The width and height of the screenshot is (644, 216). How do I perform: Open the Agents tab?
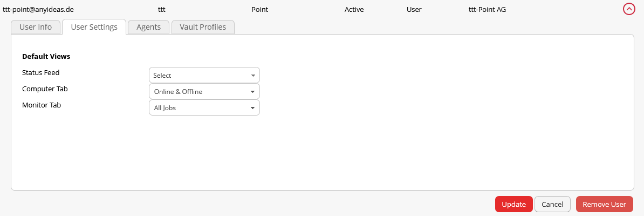148,27
